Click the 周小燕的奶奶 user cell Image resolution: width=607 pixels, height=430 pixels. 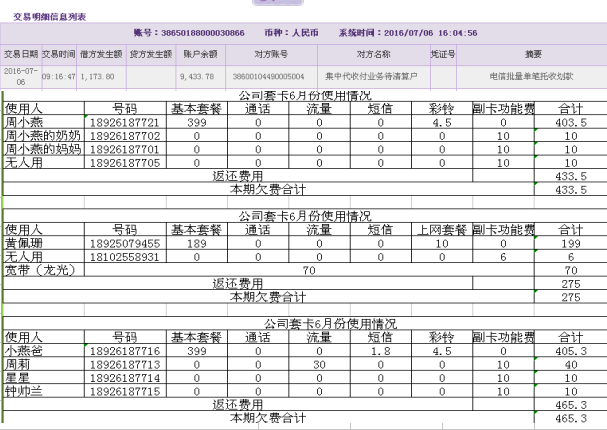click(x=40, y=134)
